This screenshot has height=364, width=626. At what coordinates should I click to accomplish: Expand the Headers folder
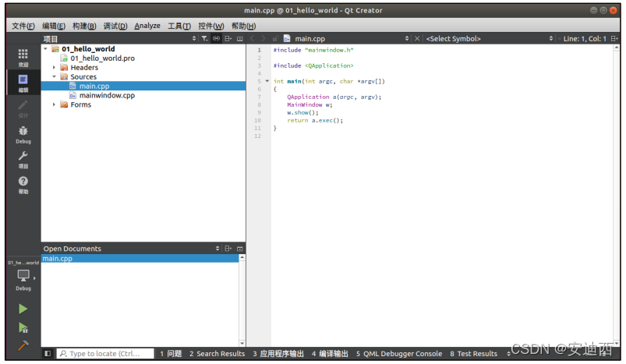click(55, 68)
